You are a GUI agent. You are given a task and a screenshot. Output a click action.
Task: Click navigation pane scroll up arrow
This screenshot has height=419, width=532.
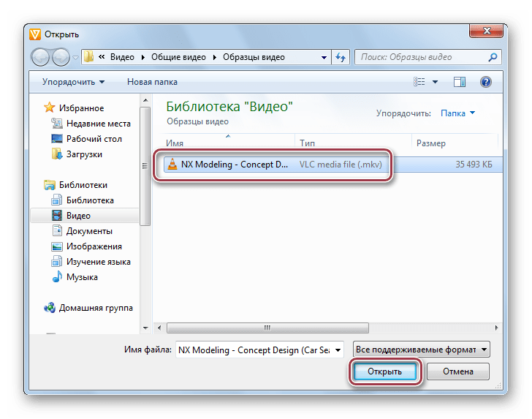pos(145,100)
